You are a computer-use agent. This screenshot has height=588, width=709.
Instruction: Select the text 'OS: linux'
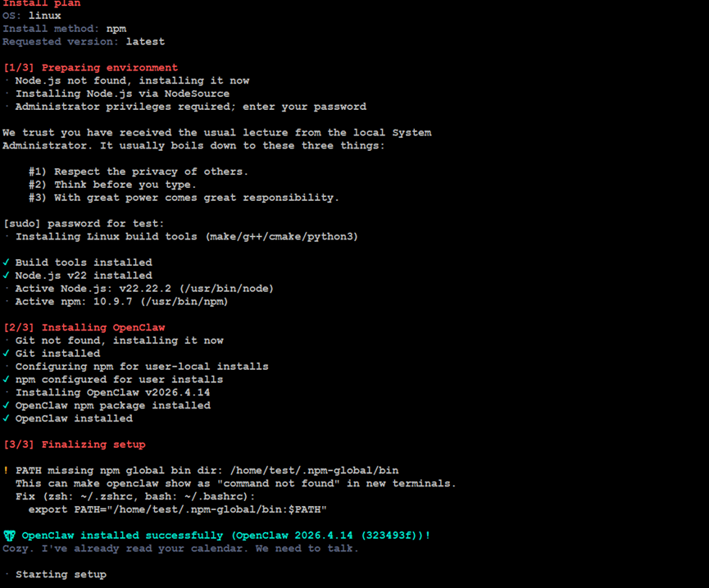point(32,16)
